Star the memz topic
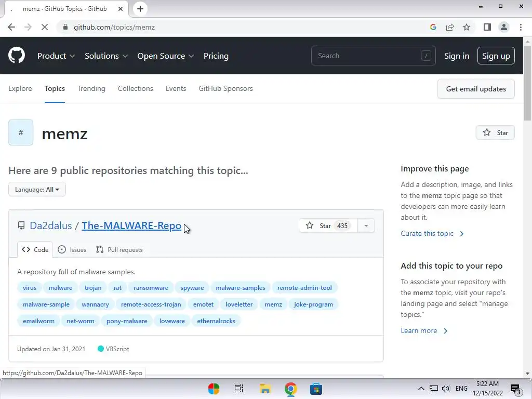 tap(495, 132)
